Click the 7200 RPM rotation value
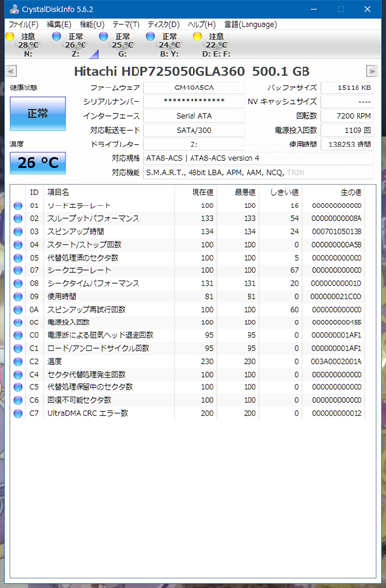Viewport: 386px width, 588px height. pyautogui.click(x=347, y=116)
